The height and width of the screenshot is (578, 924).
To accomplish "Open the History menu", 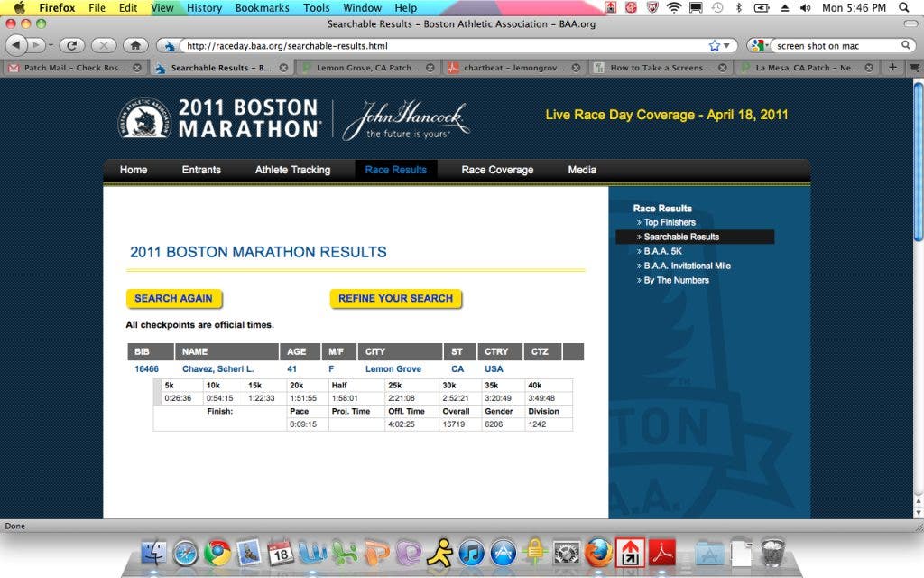I will tap(204, 7).
